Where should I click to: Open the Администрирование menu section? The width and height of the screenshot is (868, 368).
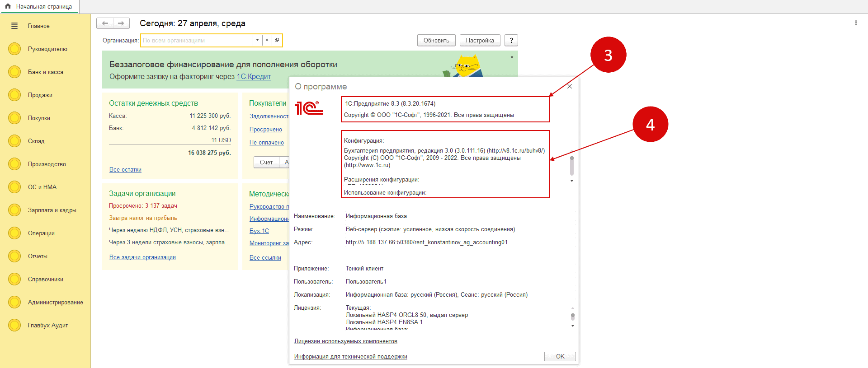[x=55, y=302]
